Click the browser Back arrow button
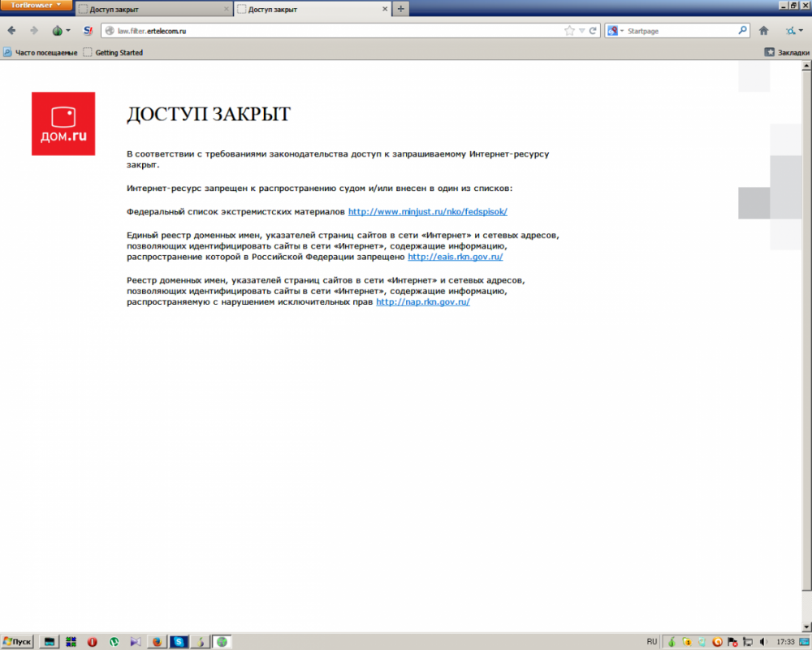This screenshot has width=812, height=650. pyautogui.click(x=11, y=31)
